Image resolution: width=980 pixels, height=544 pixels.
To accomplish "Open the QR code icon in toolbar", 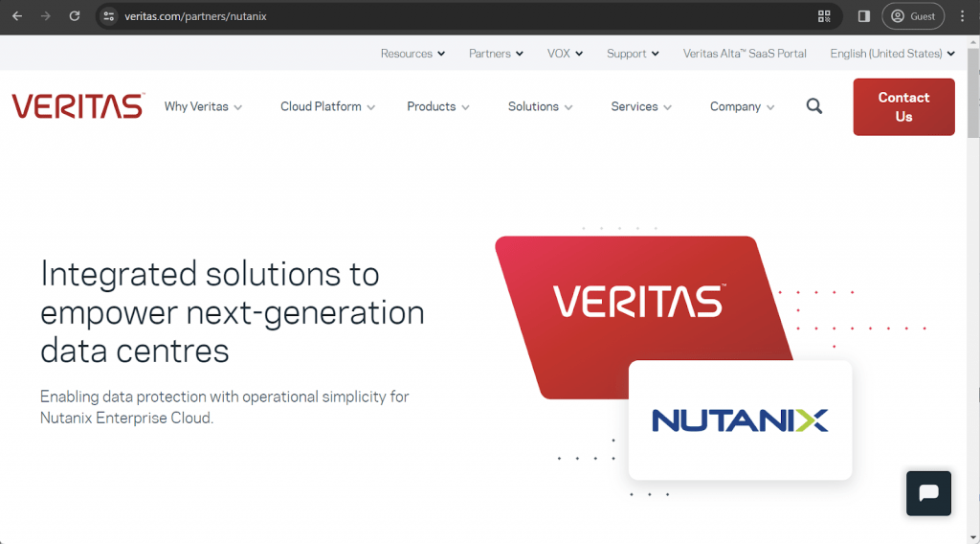I will pos(824,16).
